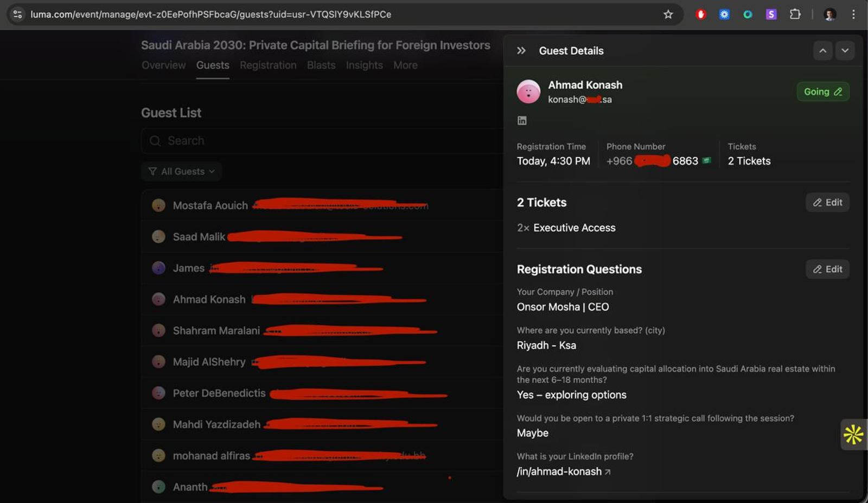This screenshot has height=503, width=868.
Task: Collapse the Guest Details panel
Action: [521, 50]
